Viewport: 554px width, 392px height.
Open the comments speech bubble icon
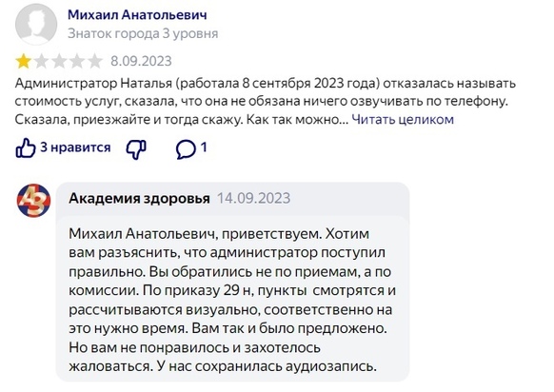click(186, 149)
